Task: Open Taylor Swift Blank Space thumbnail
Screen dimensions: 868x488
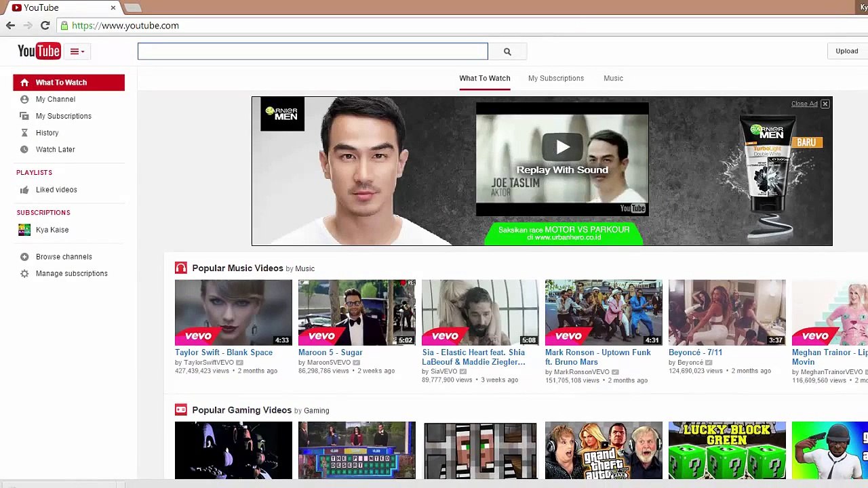Action: point(233,312)
